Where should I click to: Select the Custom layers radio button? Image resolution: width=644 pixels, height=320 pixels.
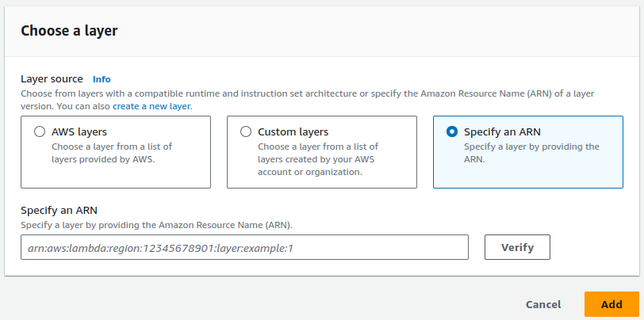[246, 131]
